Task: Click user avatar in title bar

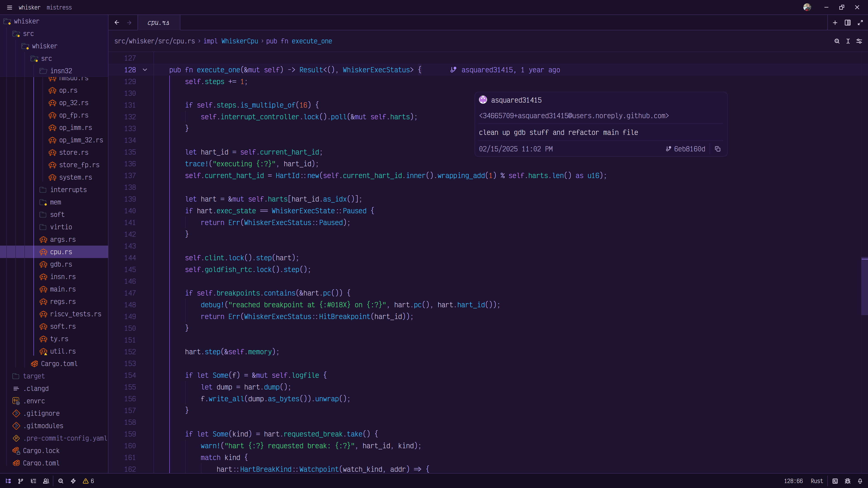Action: [x=807, y=7]
